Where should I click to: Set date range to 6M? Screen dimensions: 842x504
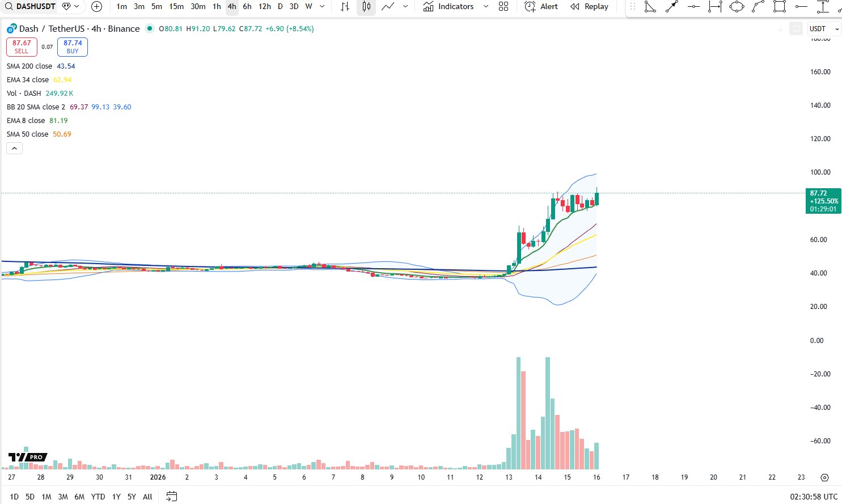tap(79, 497)
